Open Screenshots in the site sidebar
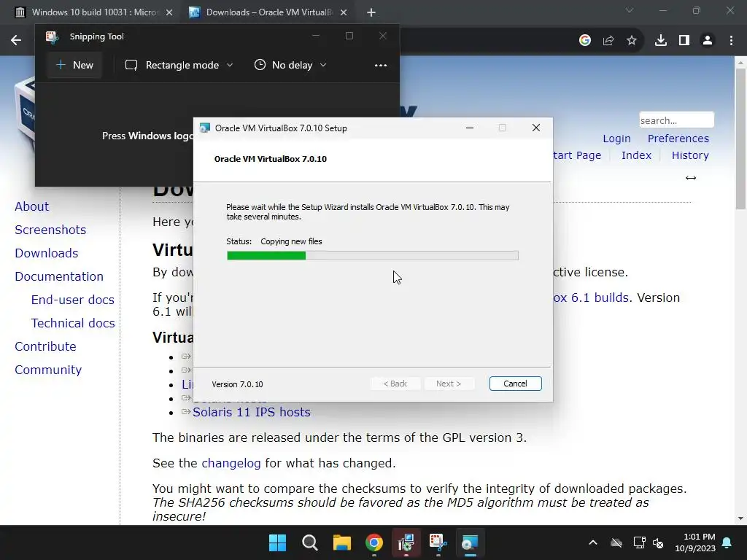Image resolution: width=747 pixels, height=560 pixels. click(x=50, y=230)
